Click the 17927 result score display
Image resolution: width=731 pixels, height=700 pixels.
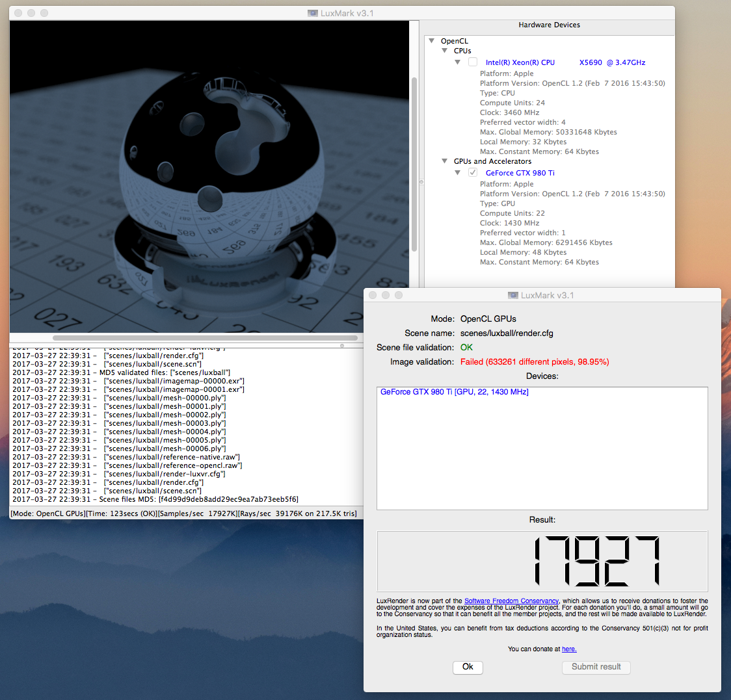(x=542, y=561)
